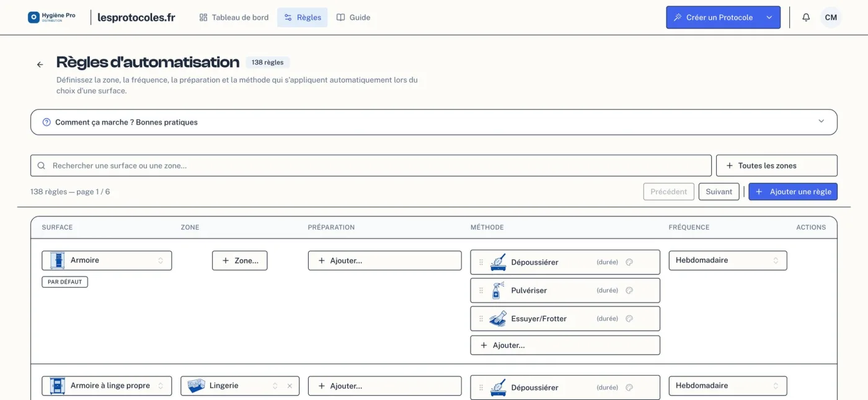
Task: Click the Armoire à linge propre icon
Action: [57, 386]
